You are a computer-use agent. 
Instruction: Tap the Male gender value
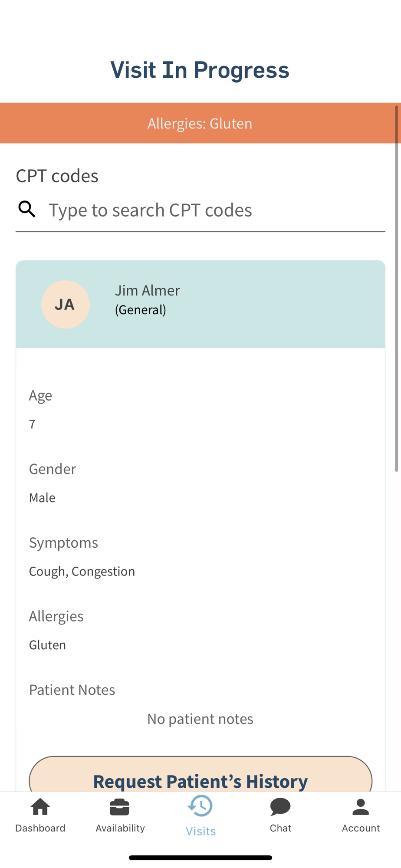coord(42,497)
